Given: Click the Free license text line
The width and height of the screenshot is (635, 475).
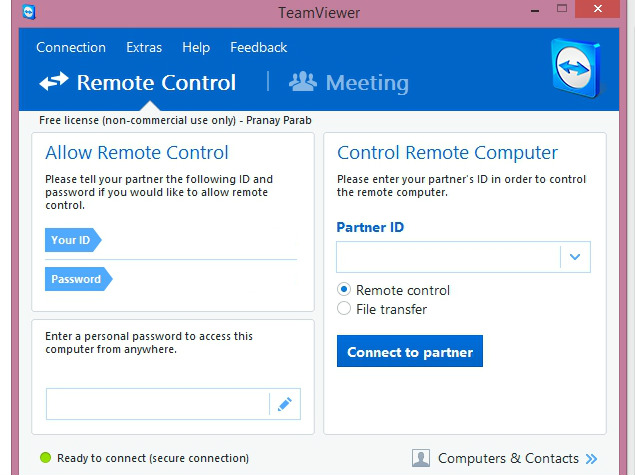Looking at the screenshot, I should [175, 120].
